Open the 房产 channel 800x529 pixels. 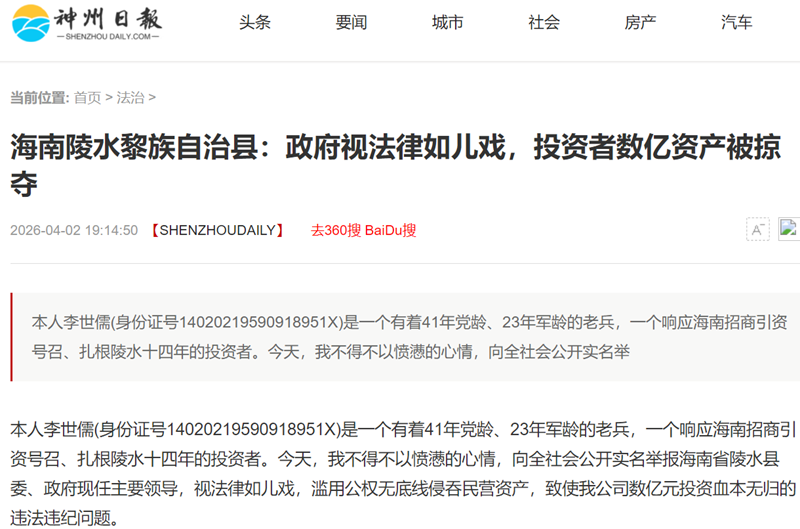[640, 22]
